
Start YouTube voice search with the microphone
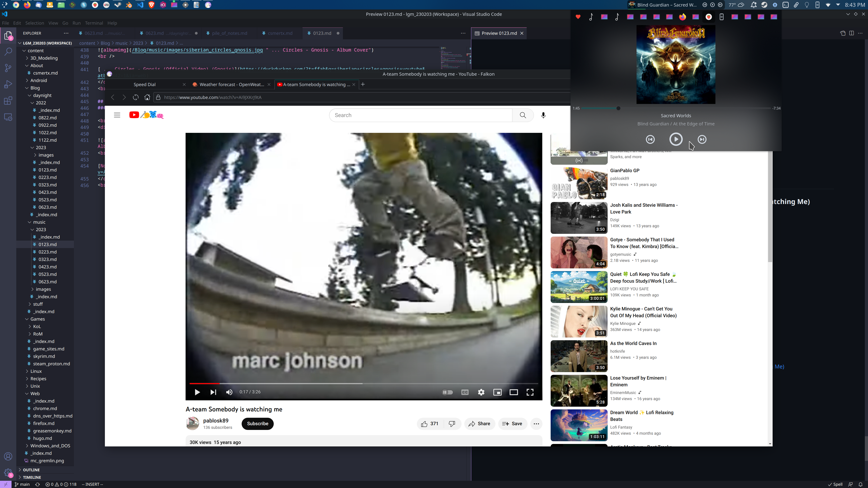pos(543,115)
